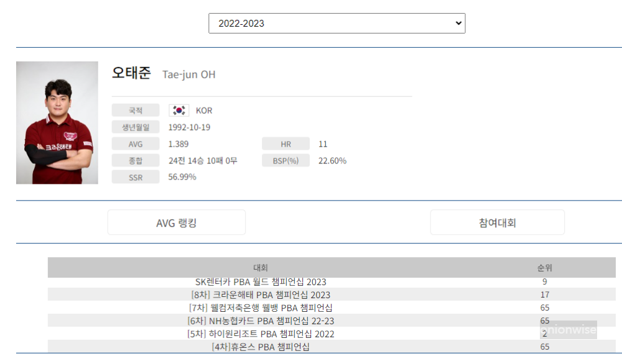The image size is (622, 364).
Task: Click the 국적 label badge
Action: point(135,110)
